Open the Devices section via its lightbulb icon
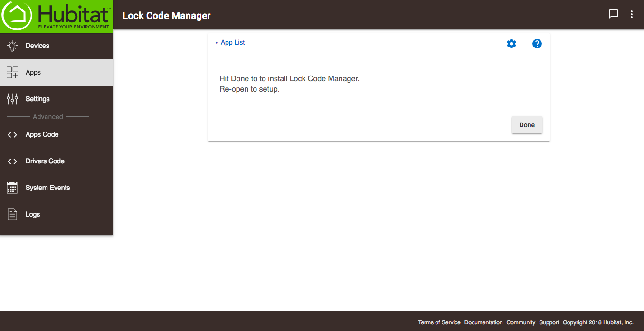This screenshot has height=331, width=644. pyautogui.click(x=12, y=45)
